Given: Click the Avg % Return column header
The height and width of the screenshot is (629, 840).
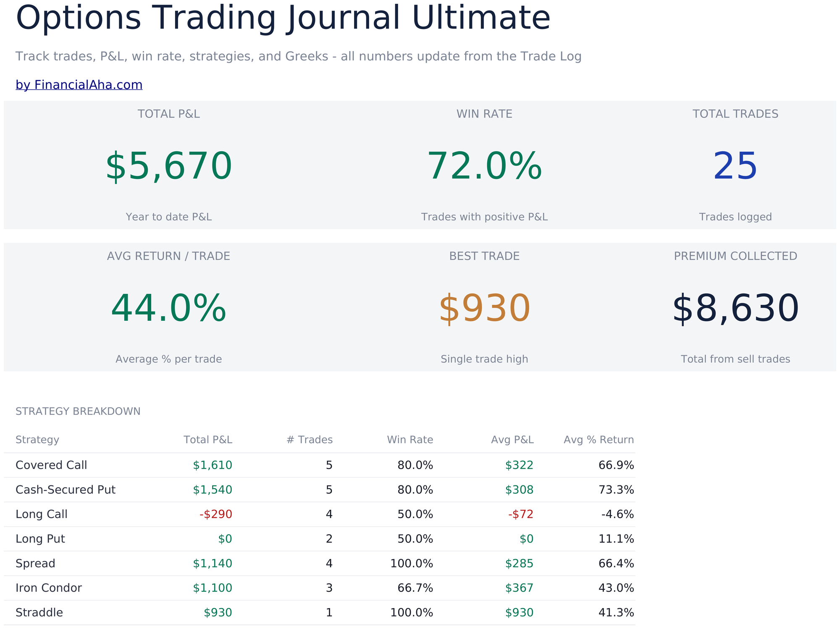Looking at the screenshot, I should (x=598, y=440).
